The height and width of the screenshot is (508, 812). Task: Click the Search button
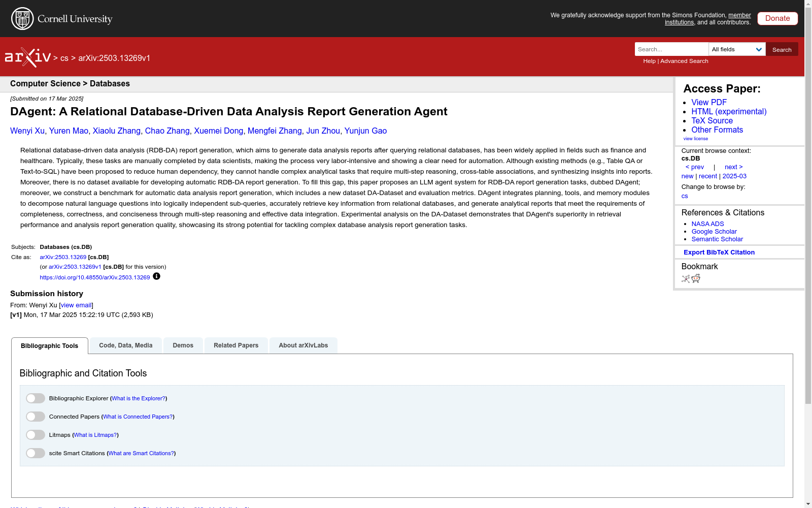pos(782,49)
